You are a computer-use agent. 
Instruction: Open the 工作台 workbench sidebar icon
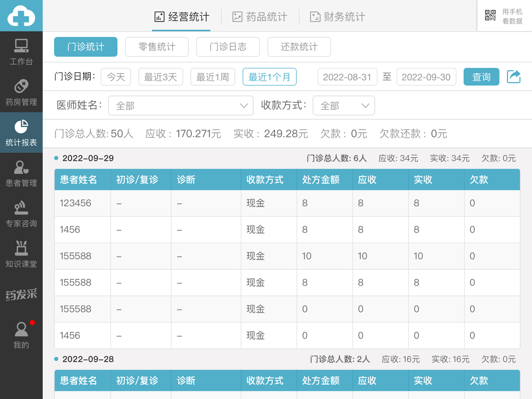point(21,51)
